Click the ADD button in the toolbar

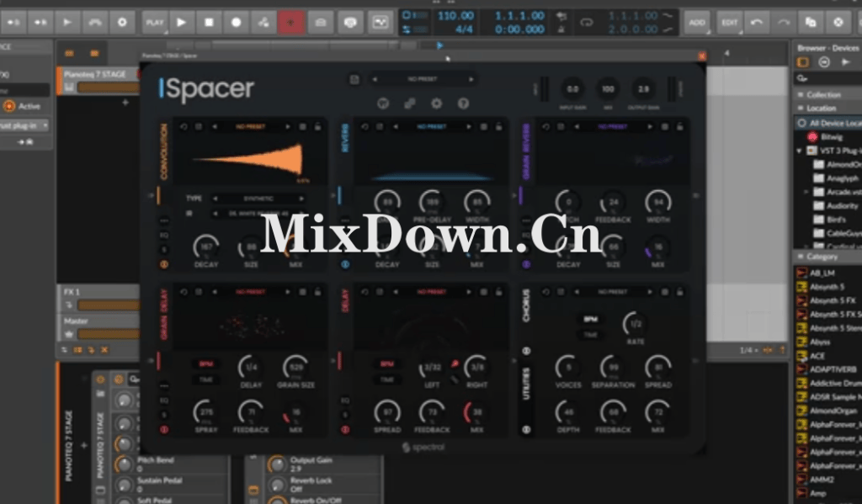[x=697, y=21]
